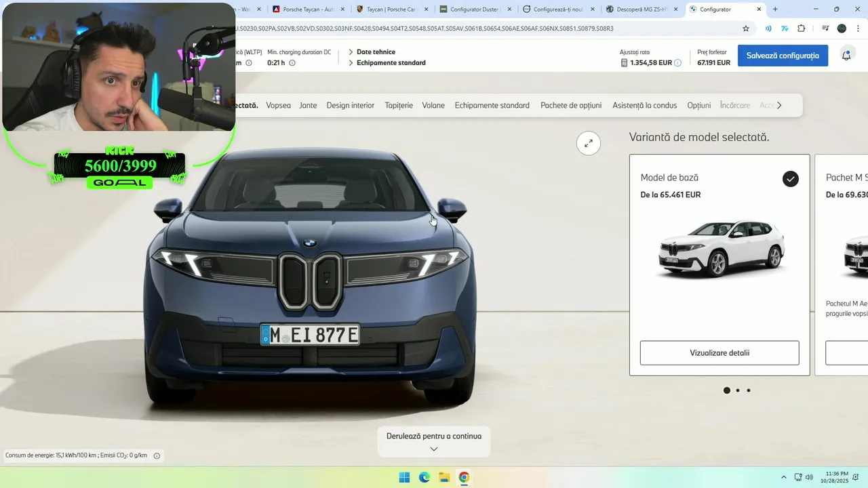Open the Jante section
This screenshot has width=868, height=488.
(308, 106)
